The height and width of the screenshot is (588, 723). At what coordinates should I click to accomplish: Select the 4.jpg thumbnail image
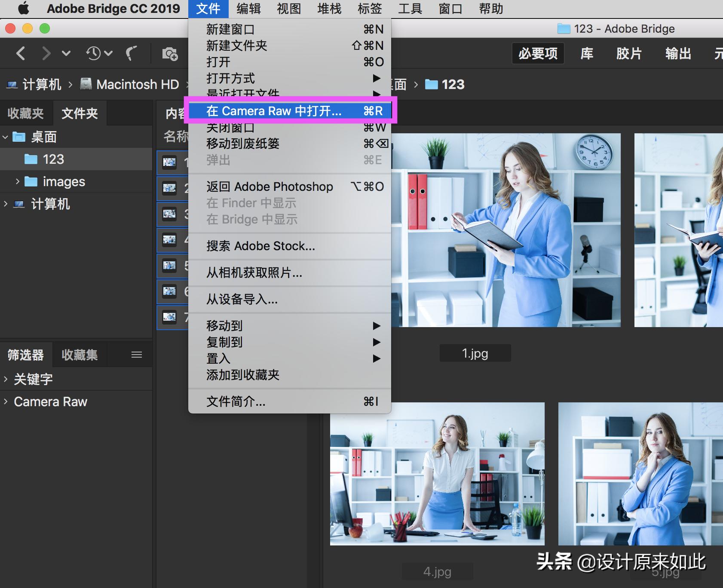437,474
